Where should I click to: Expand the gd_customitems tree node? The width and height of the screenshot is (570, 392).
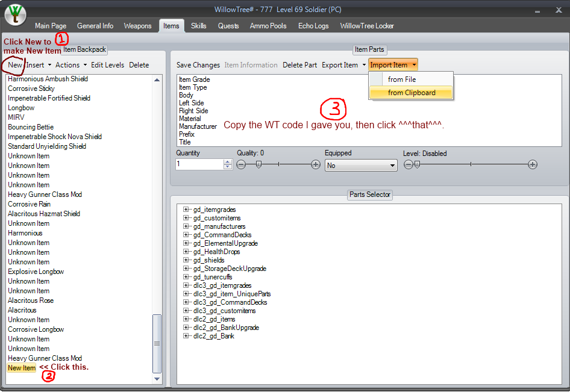tap(186, 218)
